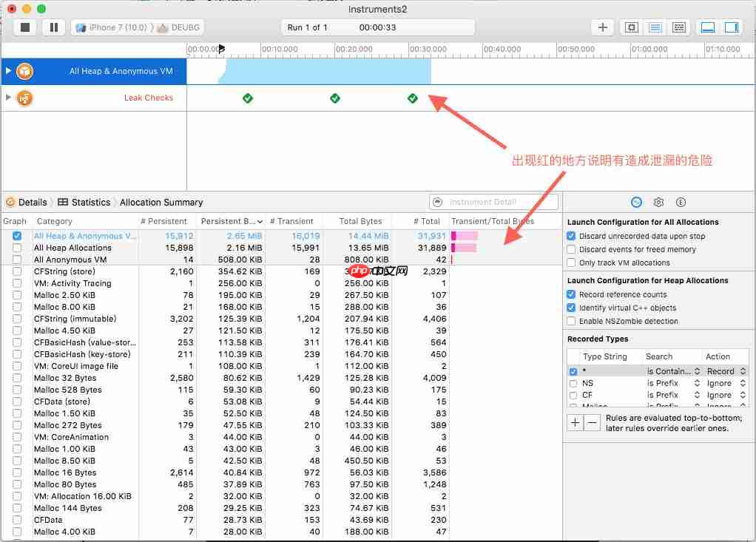Toggle the right inspector pane icon
Screen dimensions: 756x542
pyautogui.click(x=732, y=27)
